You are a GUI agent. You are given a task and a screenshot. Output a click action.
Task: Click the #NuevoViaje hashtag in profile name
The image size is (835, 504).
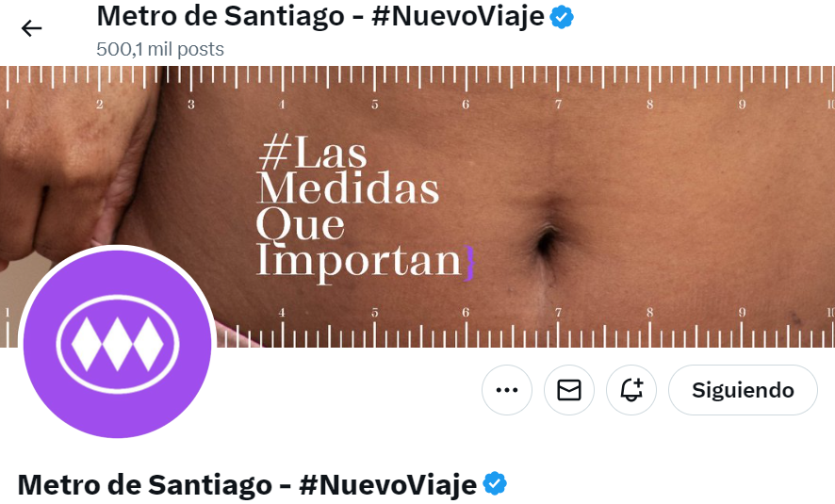point(387,484)
